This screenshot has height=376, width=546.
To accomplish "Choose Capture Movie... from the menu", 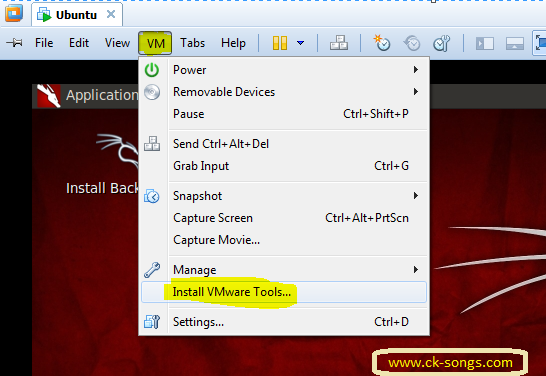I will coord(284,240).
